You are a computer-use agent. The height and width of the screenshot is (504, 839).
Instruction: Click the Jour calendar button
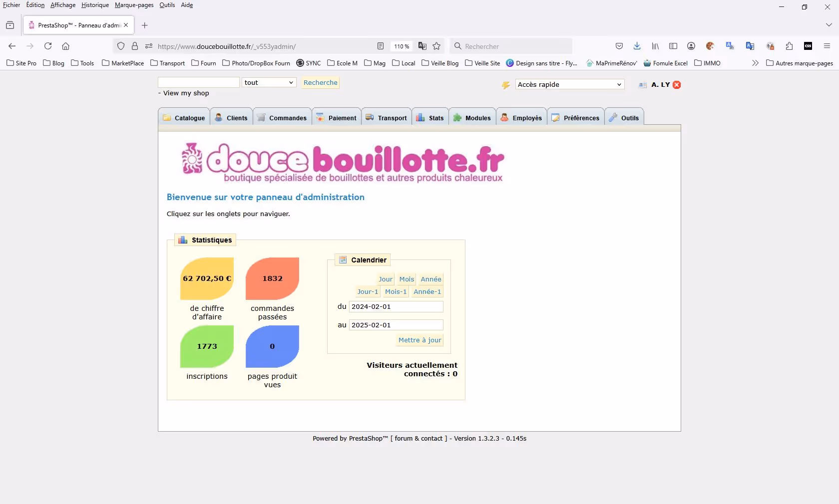point(385,279)
